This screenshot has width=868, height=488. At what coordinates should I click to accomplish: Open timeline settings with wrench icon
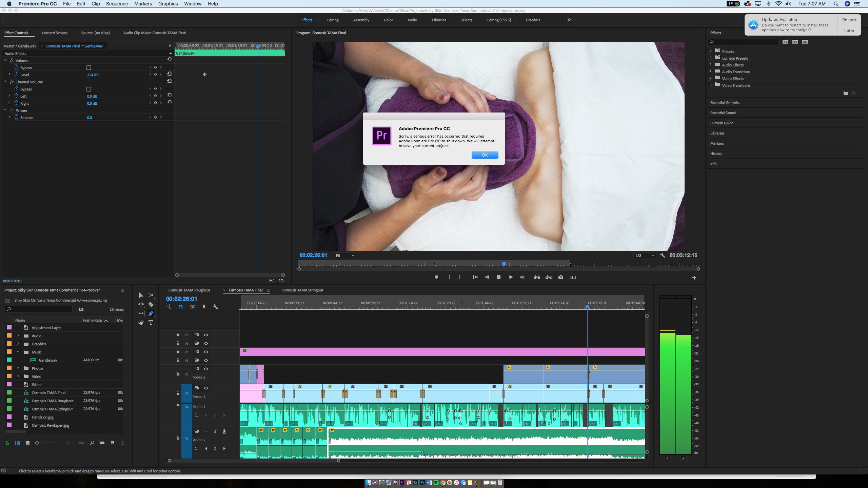pyautogui.click(x=216, y=307)
